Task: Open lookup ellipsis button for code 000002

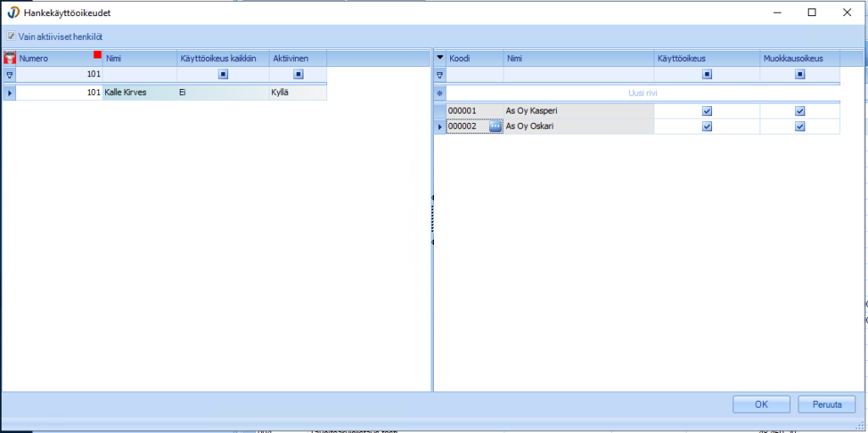Action: click(x=496, y=126)
